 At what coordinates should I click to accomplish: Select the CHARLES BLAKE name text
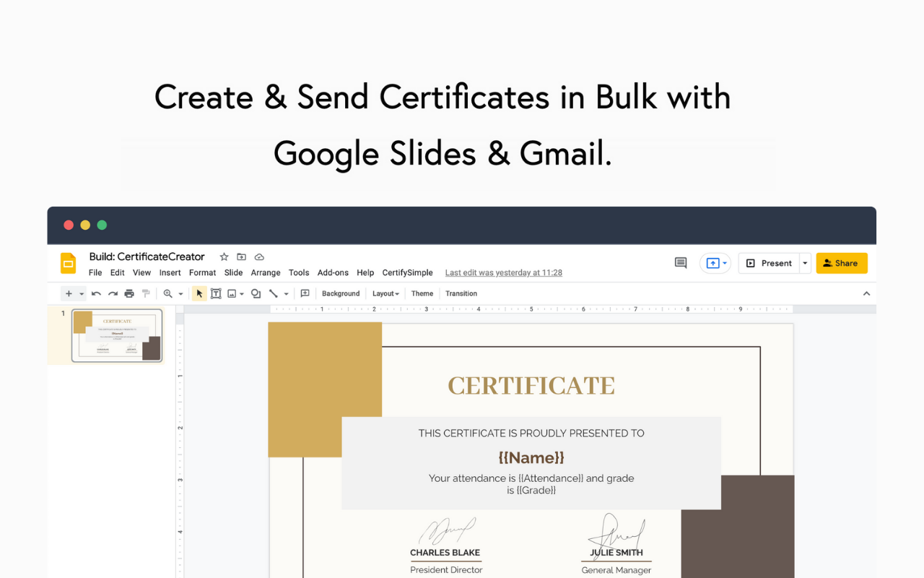[x=445, y=553]
